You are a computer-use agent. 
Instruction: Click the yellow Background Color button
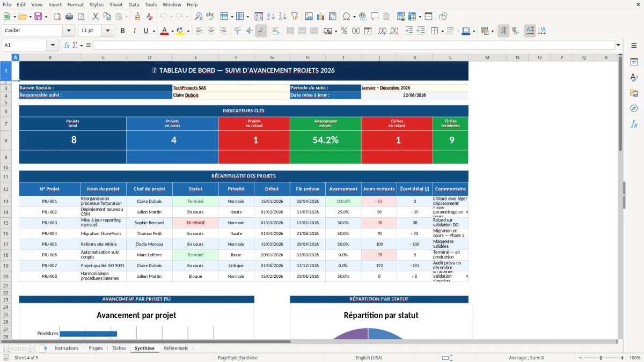point(180,31)
